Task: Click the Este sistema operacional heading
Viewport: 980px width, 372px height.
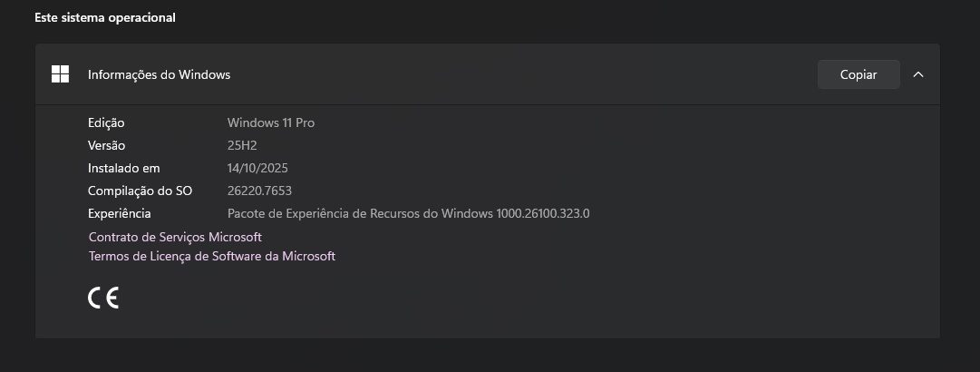Action: pos(104,17)
